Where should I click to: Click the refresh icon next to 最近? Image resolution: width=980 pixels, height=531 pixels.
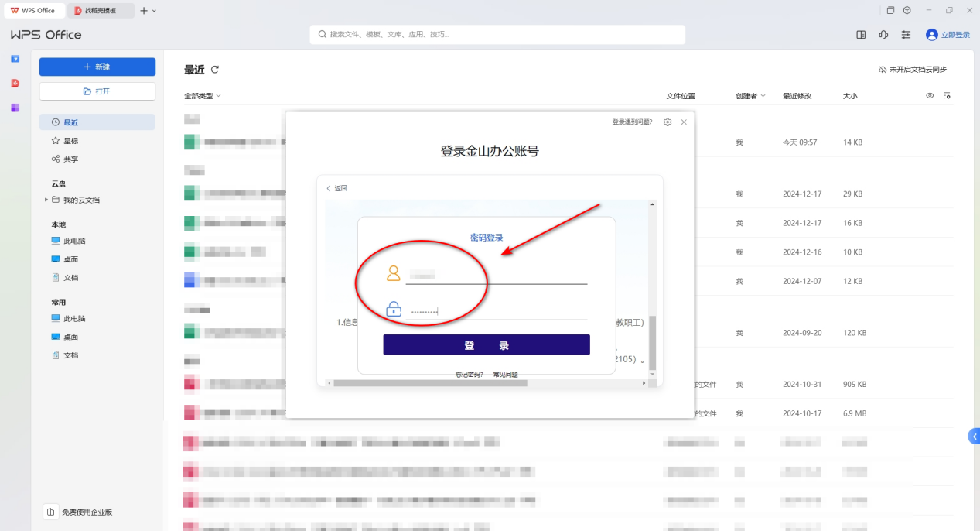tap(215, 70)
